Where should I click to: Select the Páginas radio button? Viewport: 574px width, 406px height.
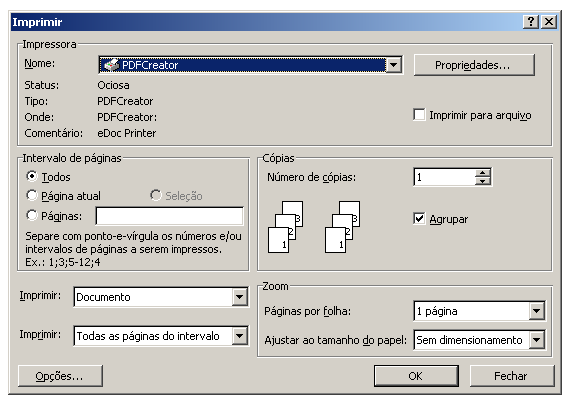click(32, 215)
